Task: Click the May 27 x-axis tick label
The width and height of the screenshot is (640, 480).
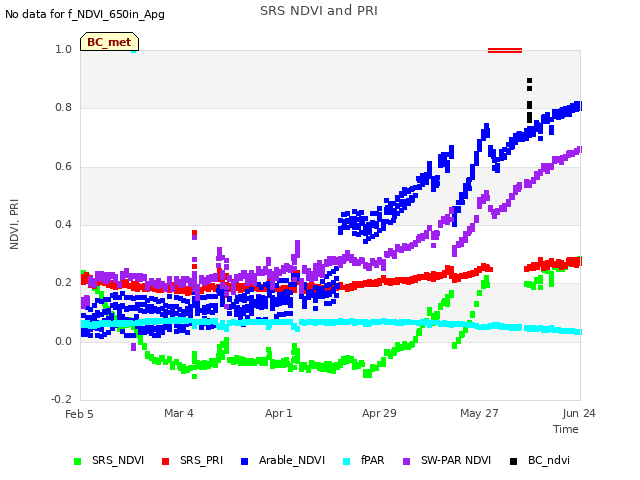Action: (479, 413)
